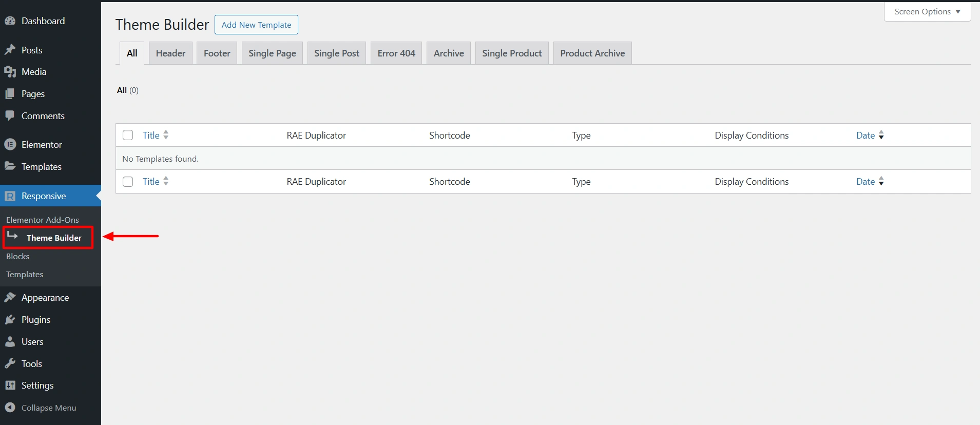Click the Date link in table footer
This screenshot has height=425, width=980.
pos(866,182)
